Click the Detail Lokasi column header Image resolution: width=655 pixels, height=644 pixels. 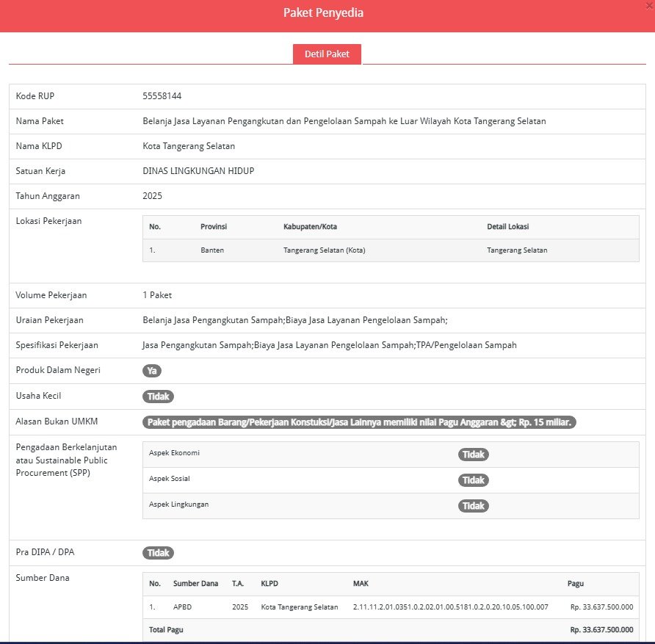[x=507, y=227]
